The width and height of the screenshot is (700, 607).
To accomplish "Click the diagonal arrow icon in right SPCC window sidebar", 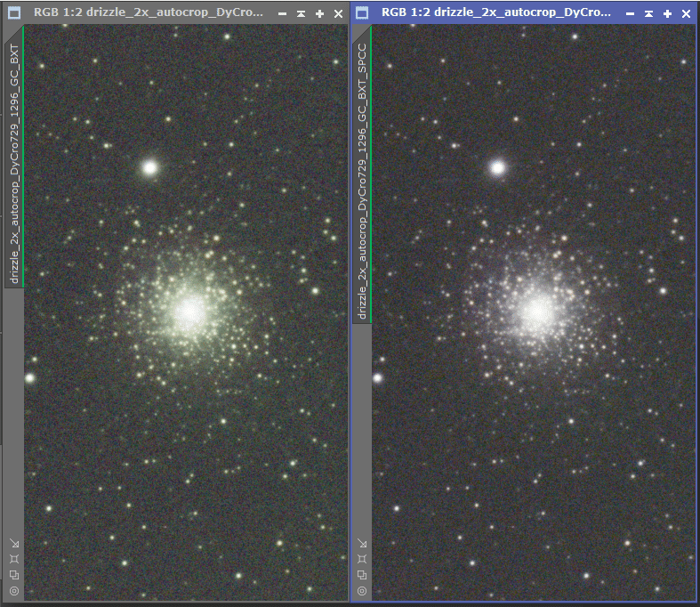I will tap(362, 543).
